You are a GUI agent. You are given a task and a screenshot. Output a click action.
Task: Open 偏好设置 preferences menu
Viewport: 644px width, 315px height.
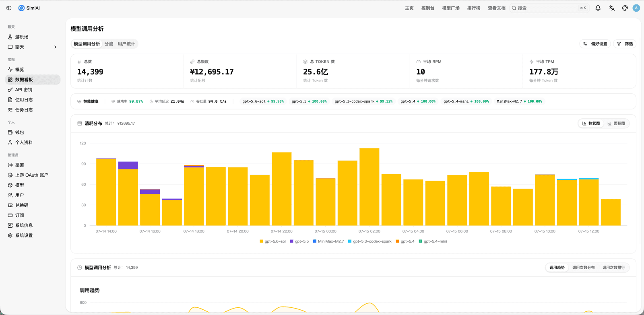click(x=595, y=44)
